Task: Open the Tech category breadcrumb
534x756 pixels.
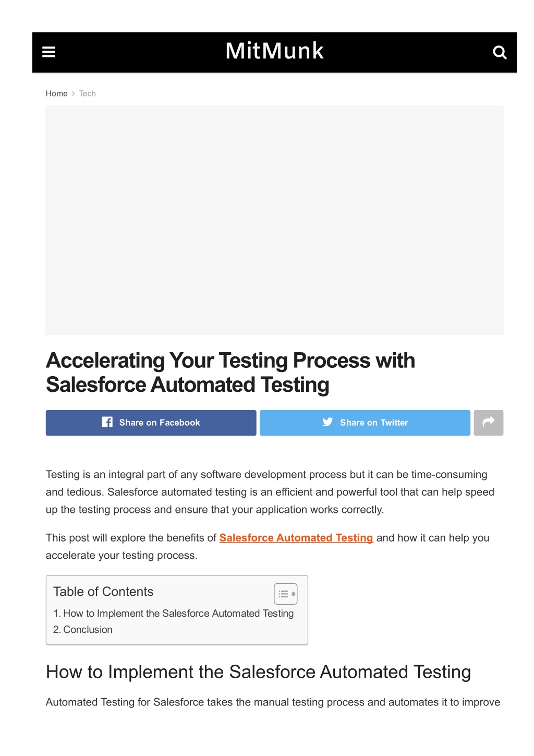Action: [87, 93]
